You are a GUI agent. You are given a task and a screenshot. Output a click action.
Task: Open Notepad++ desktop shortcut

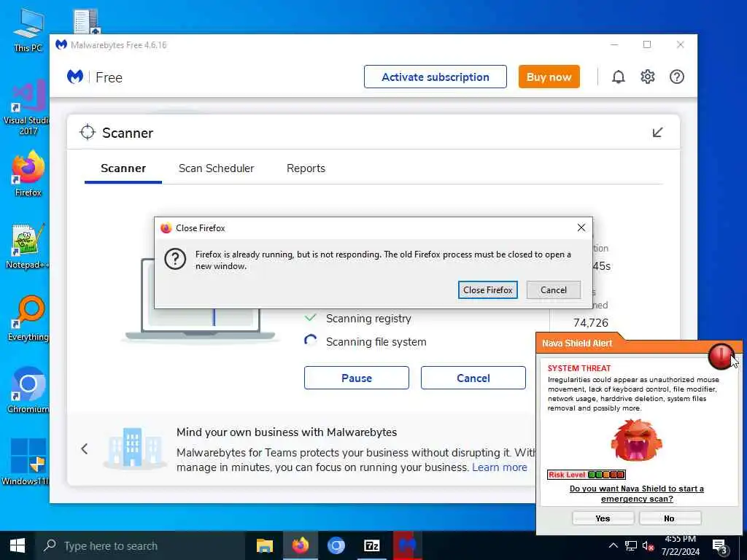[x=28, y=246]
